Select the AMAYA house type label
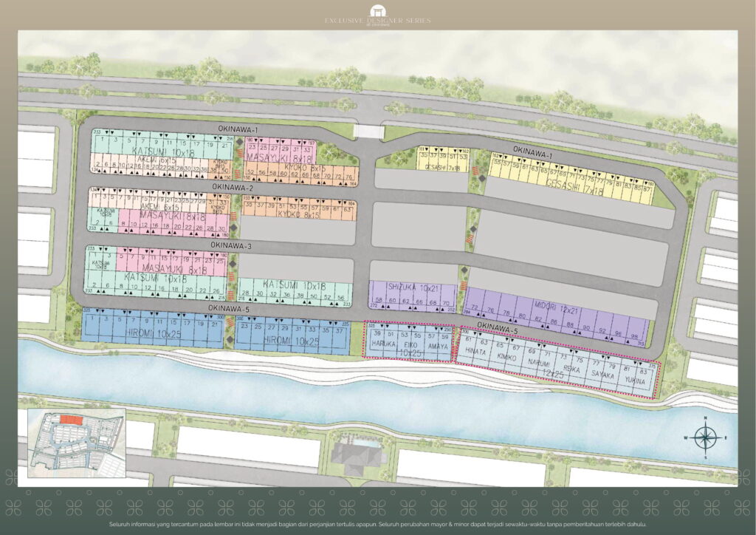756x535 pixels. [x=437, y=346]
